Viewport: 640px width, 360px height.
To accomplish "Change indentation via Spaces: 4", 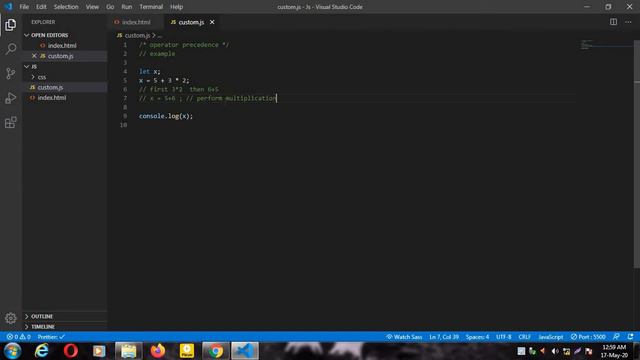I will 477,337.
